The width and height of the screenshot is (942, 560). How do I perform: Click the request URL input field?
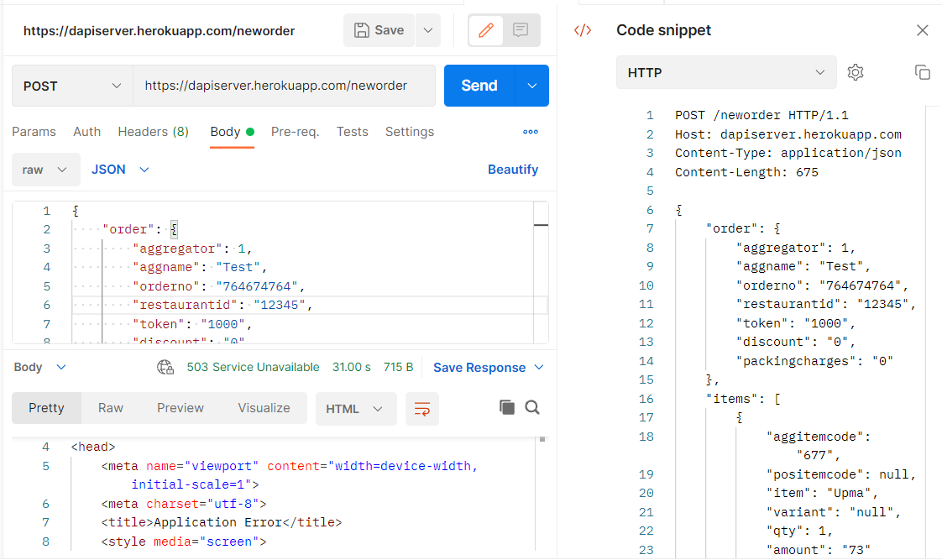284,86
